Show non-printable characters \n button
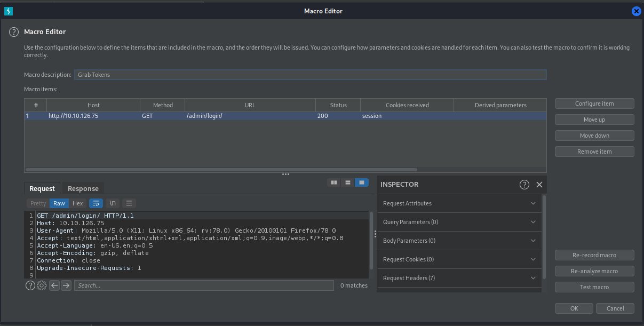644x326 pixels. click(112, 203)
